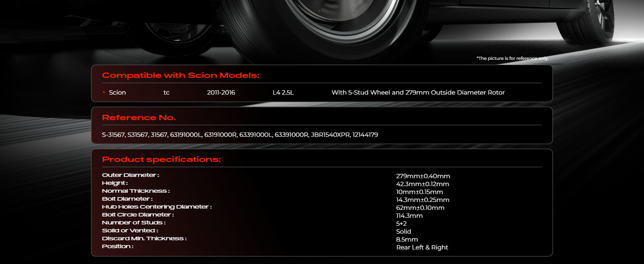Image resolution: width=644 pixels, height=264 pixels.
Task: Click the 'Normal Thickness :' label
Action: [x=136, y=191]
